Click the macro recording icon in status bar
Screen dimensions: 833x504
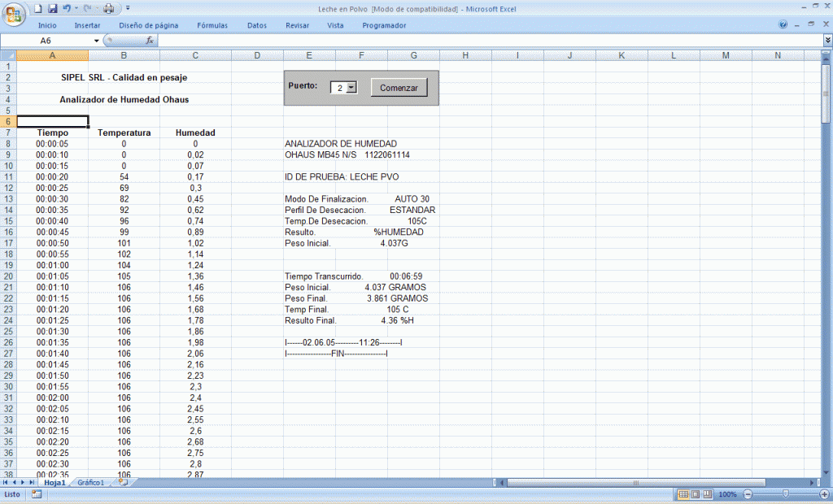click(37, 493)
